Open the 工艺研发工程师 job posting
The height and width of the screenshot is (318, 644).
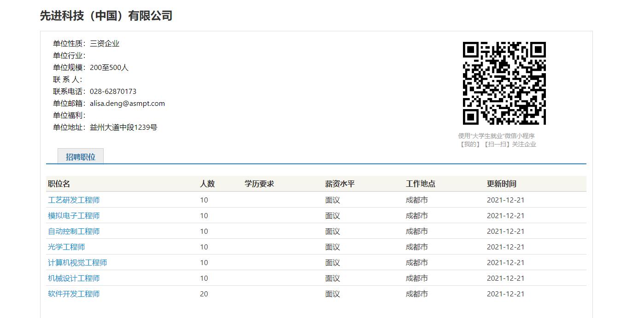[74, 200]
